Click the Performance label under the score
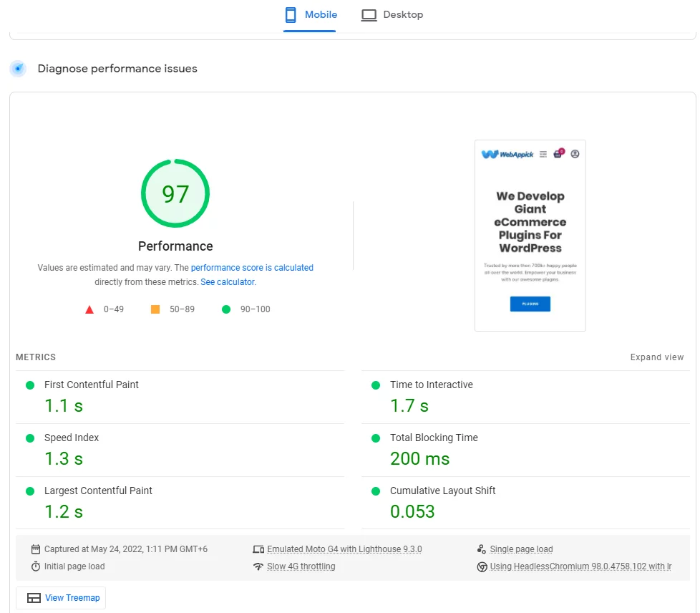The width and height of the screenshot is (700, 613). (175, 246)
